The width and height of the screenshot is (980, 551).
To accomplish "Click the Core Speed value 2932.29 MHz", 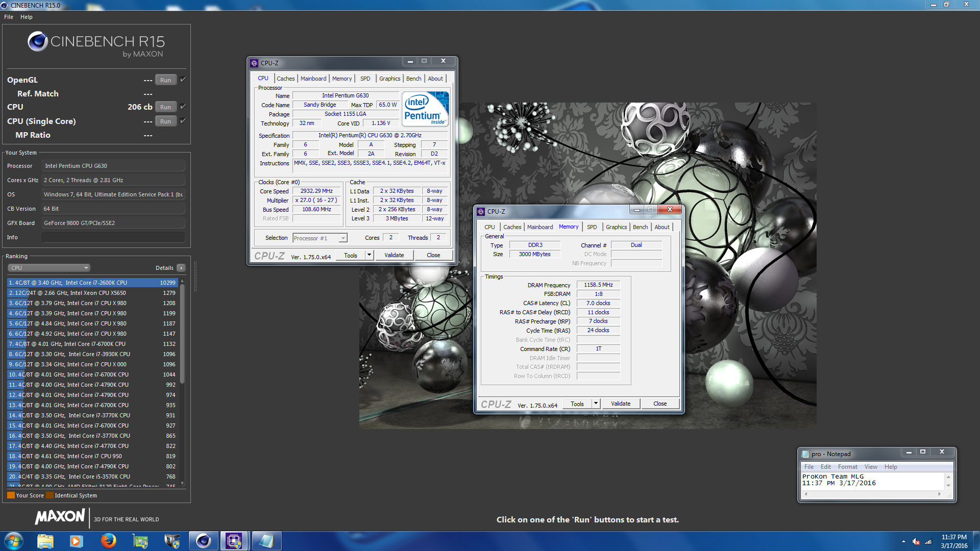I will click(316, 191).
